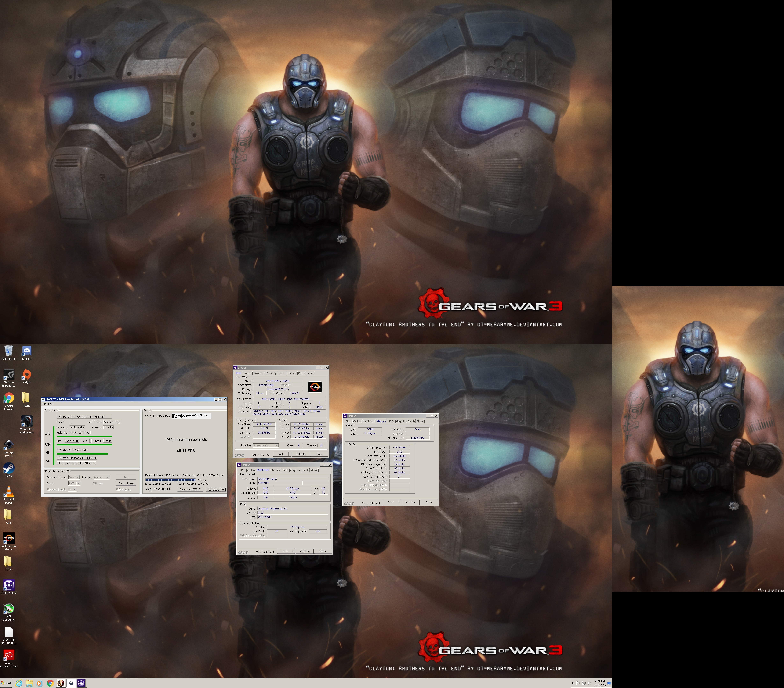Image resolution: width=784 pixels, height=688 pixels.
Task: Open the Recycle Bin desktop icon
Action: tap(9, 353)
